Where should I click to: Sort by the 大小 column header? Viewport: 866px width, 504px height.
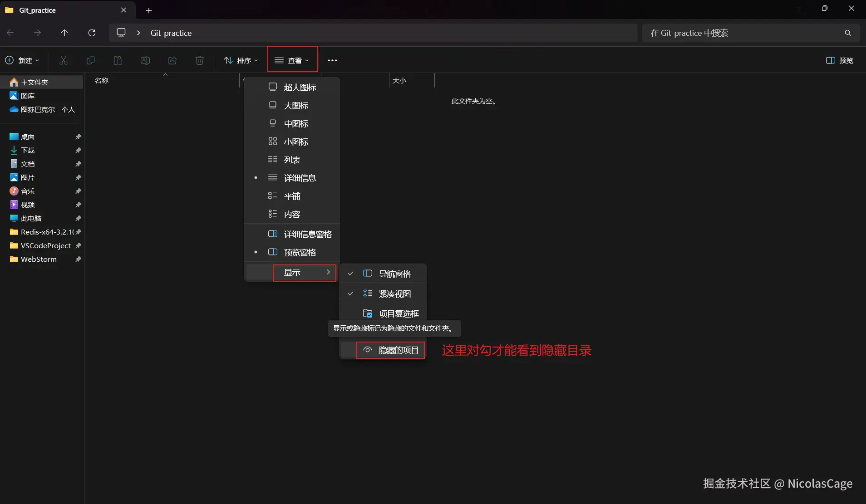click(411, 80)
